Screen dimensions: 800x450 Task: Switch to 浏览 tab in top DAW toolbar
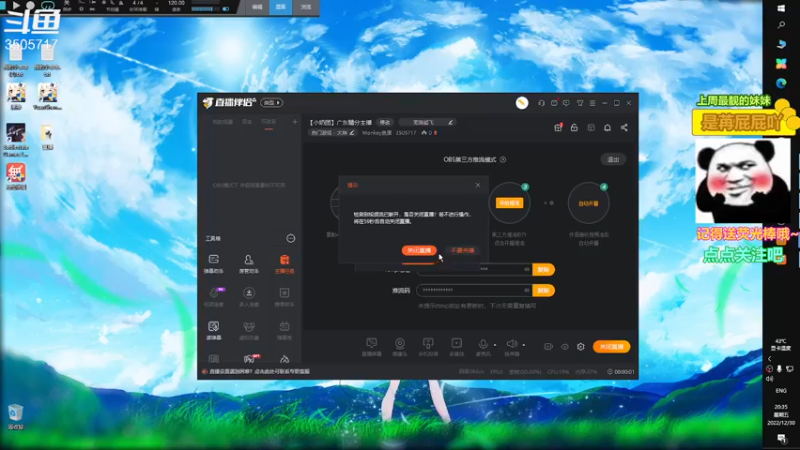pyautogui.click(x=306, y=7)
